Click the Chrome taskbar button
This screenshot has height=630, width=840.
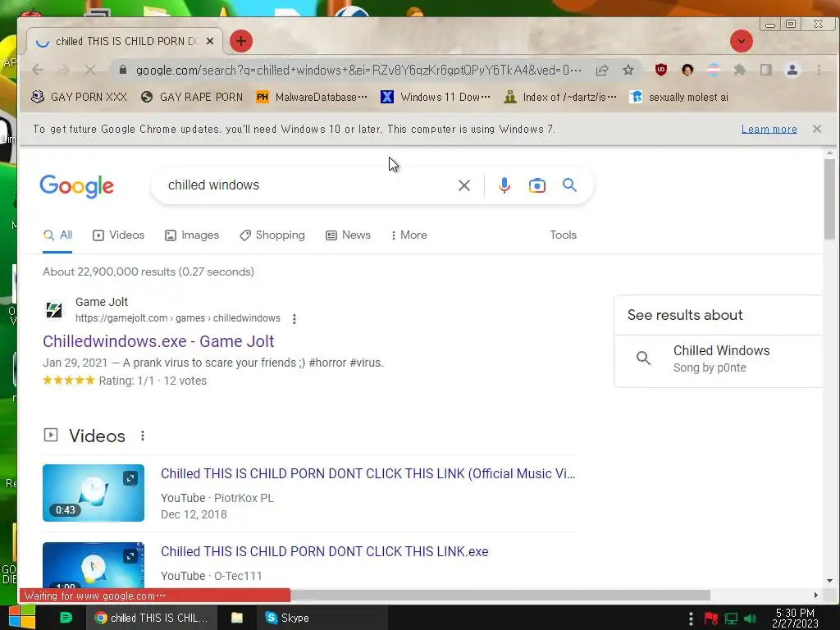tap(151, 618)
